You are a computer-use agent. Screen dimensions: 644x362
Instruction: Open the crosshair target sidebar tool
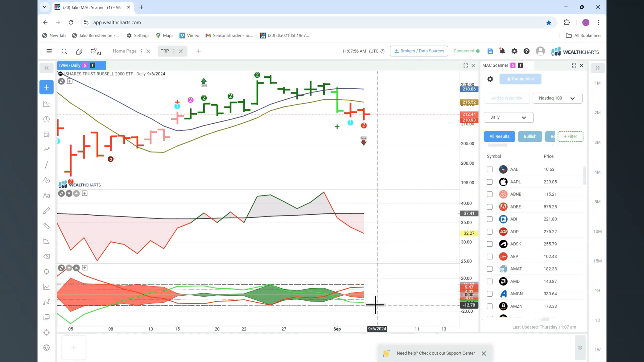pyautogui.click(x=47, y=333)
